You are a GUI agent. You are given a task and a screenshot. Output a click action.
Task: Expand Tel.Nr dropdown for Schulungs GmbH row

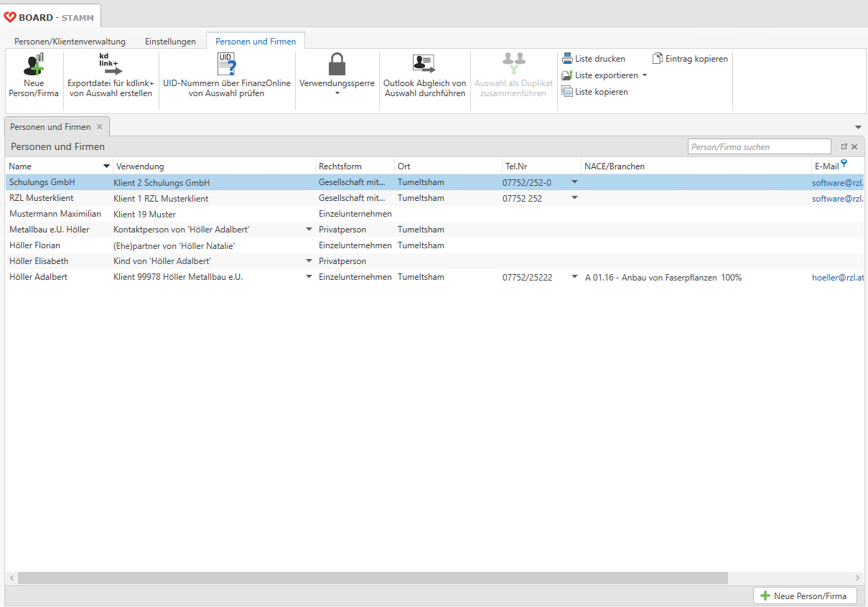pos(574,182)
